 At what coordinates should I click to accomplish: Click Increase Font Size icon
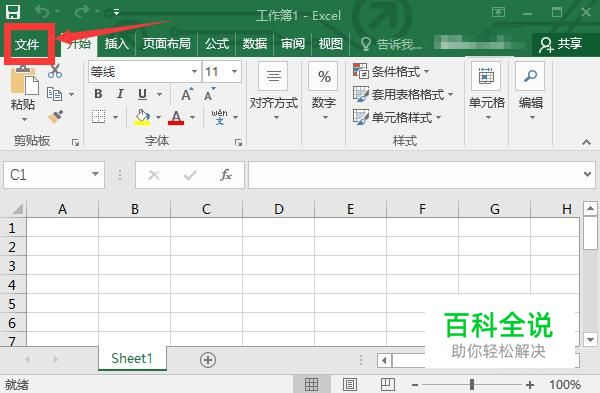pyautogui.click(x=187, y=94)
